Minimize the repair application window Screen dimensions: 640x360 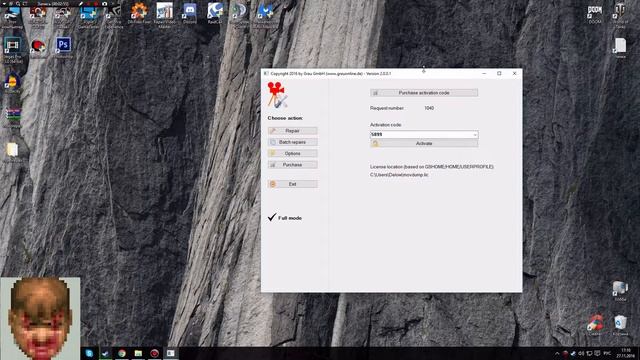[484, 73]
